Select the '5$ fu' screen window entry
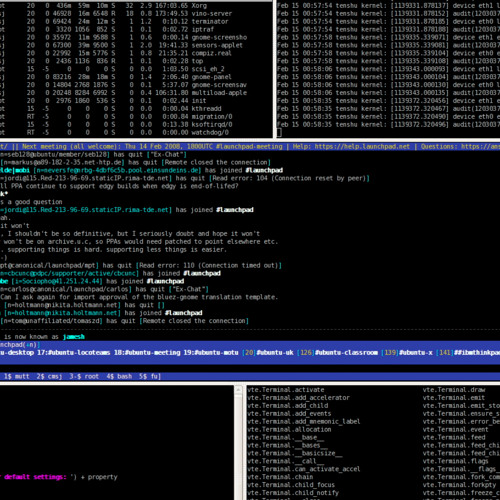 pyautogui.click(x=148, y=376)
